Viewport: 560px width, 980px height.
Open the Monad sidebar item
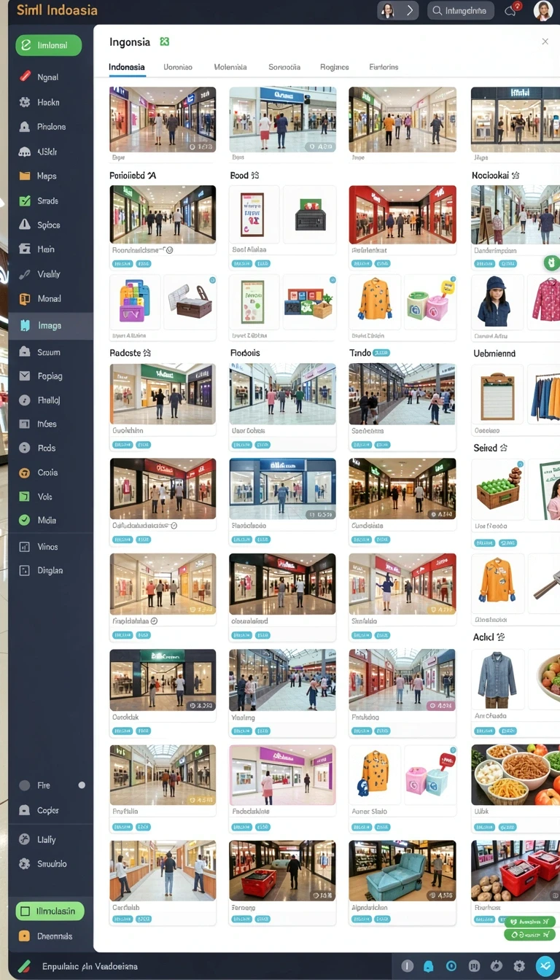50,299
